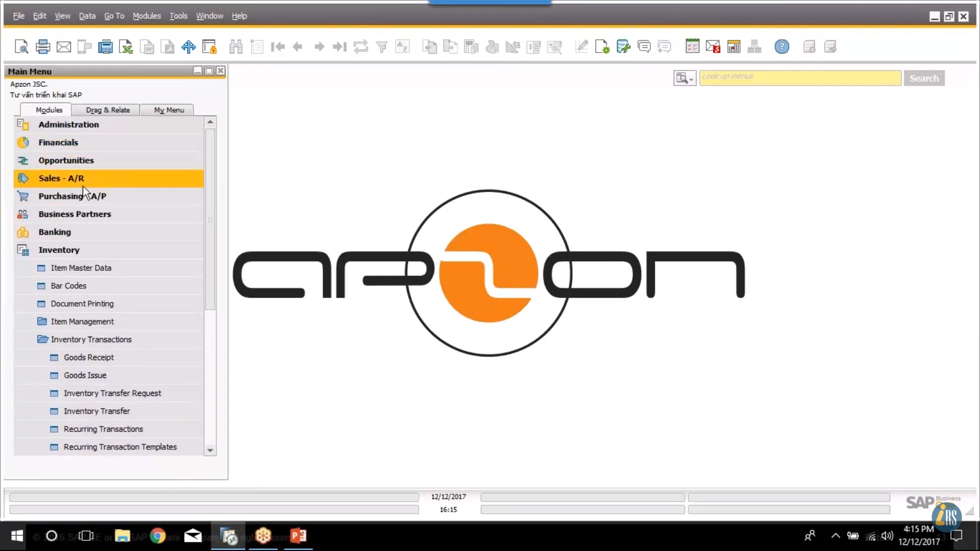Open Inventory Transfer Request
The width and height of the screenshot is (980, 551).
[x=109, y=393]
